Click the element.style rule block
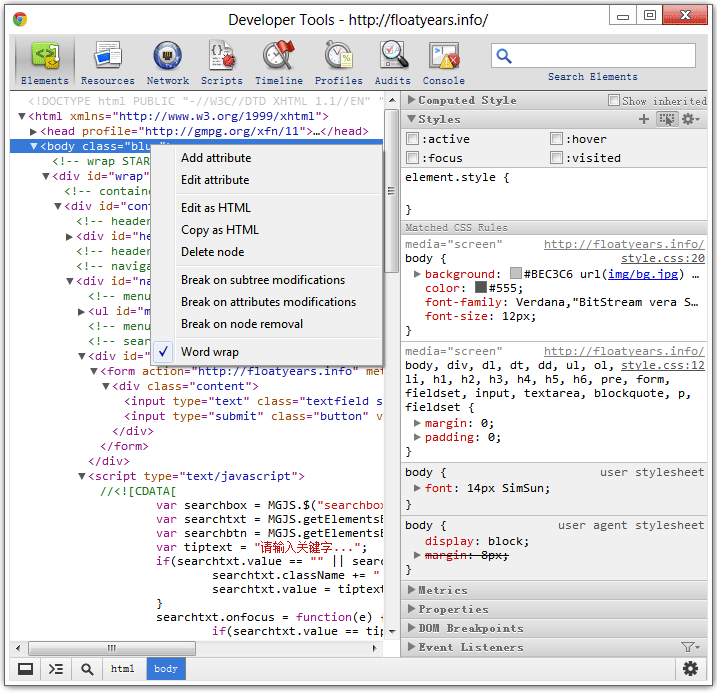 (554, 193)
